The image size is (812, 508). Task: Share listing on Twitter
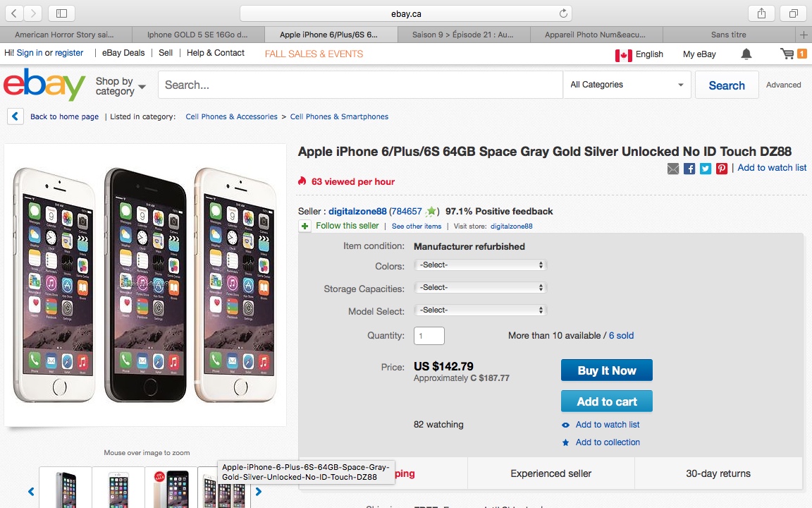pos(706,169)
